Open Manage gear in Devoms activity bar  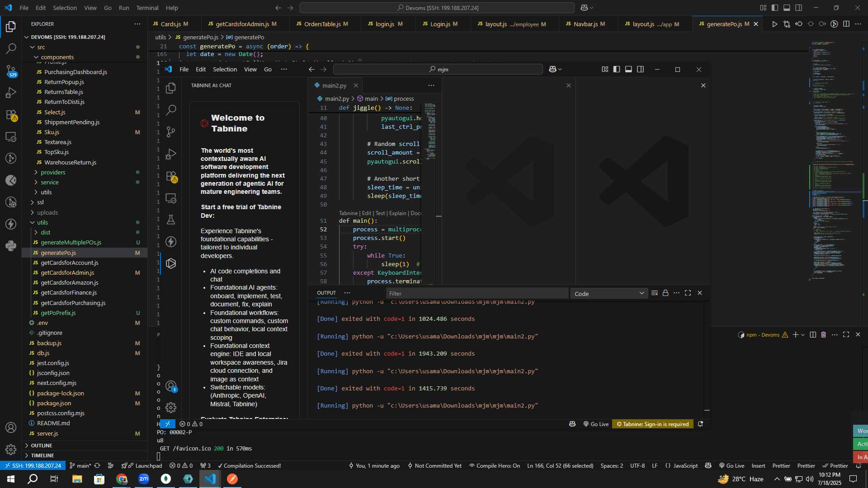11,450
